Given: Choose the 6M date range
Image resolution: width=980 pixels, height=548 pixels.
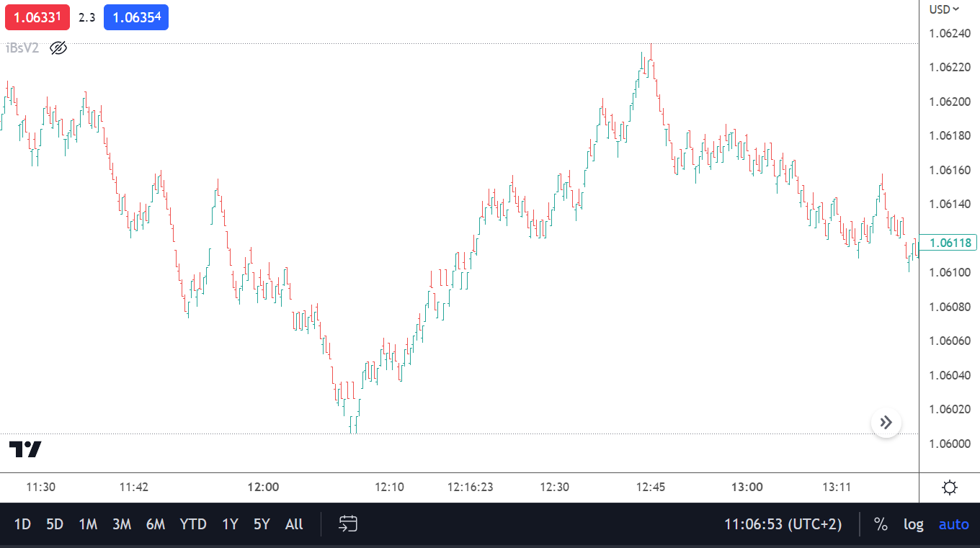Looking at the screenshot, I should (x=156, y=524).
